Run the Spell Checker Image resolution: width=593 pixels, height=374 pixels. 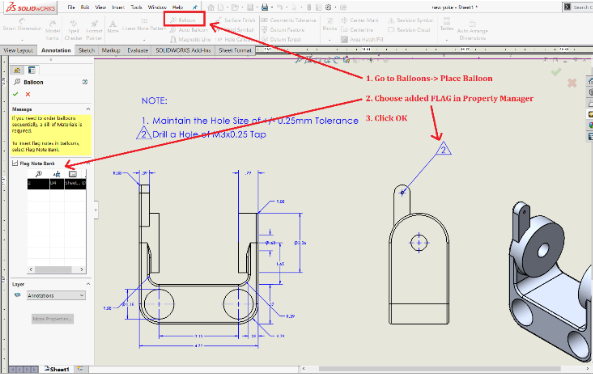pos(73,30)
